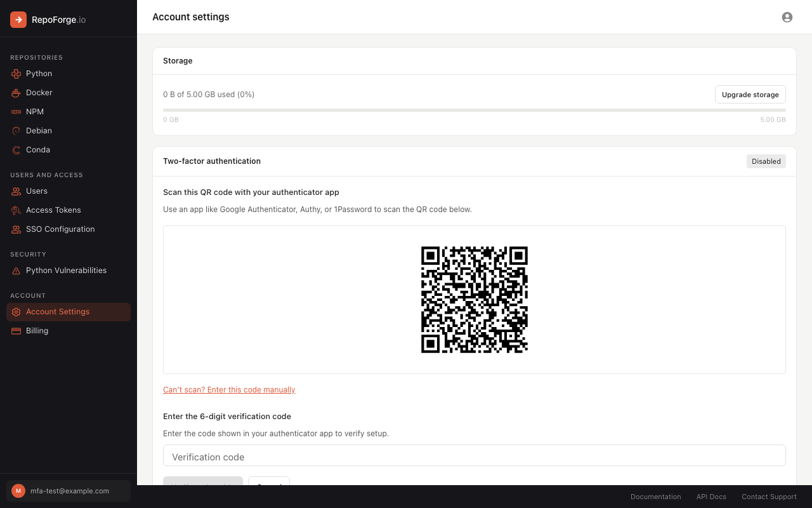This screenshot has width=812, height=508.
Task: Switch to the Billing page
Action: pyautogui.click(x=37, y=331)
